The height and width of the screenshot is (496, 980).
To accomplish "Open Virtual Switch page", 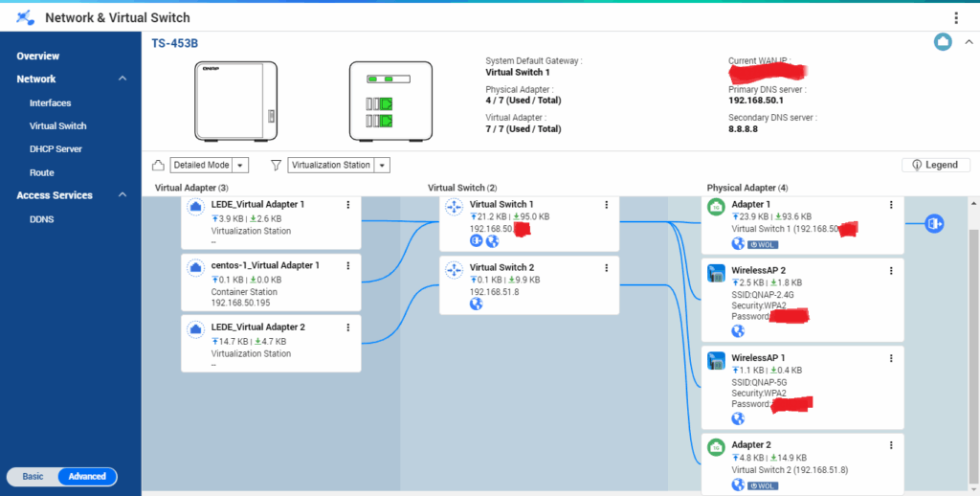I will (58, 125).
